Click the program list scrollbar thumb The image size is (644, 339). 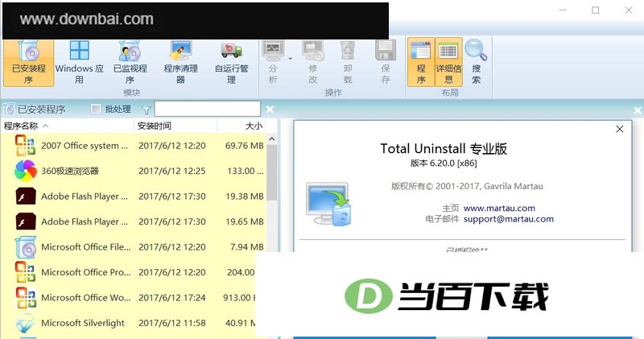tap(271, 172)
